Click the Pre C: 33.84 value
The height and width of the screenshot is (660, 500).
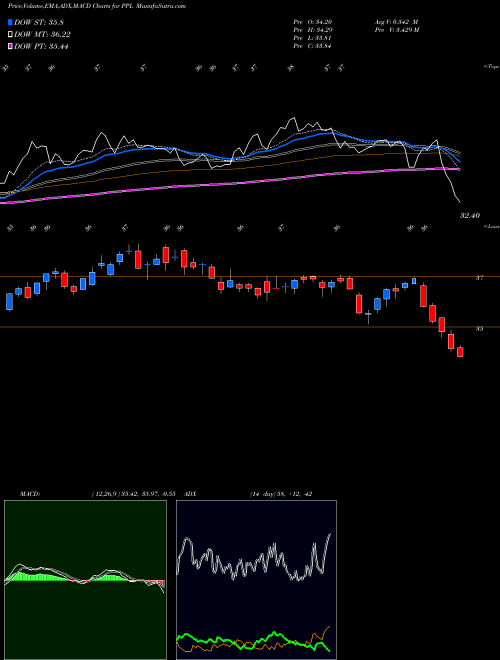pos(312,46)
